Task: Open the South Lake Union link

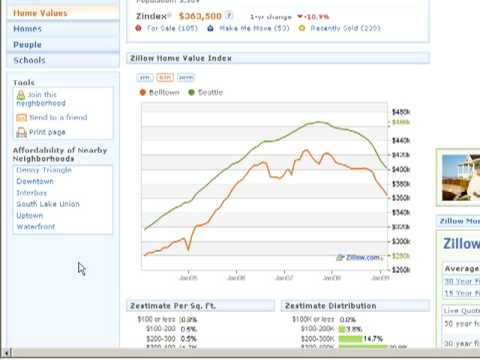Action: pyautogui.click(x=48, y=204)
